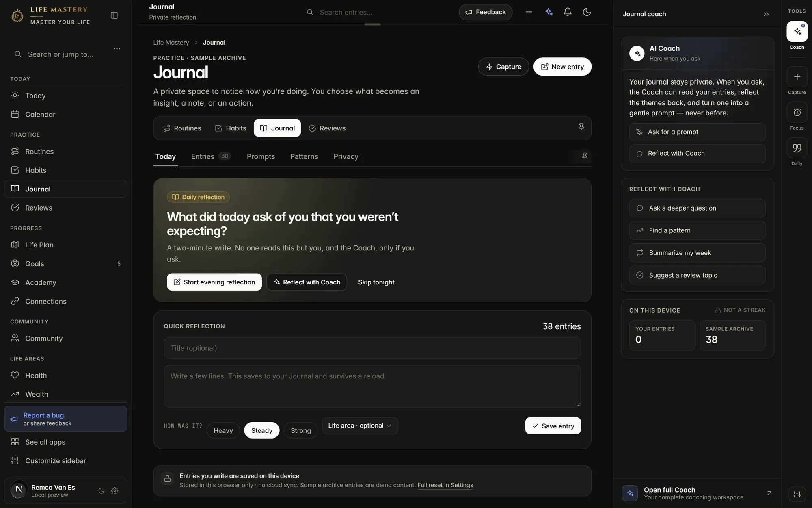This screenshot has height=508, width=812.
Task: Switch to Reviews practice tab
Action: 327,128
